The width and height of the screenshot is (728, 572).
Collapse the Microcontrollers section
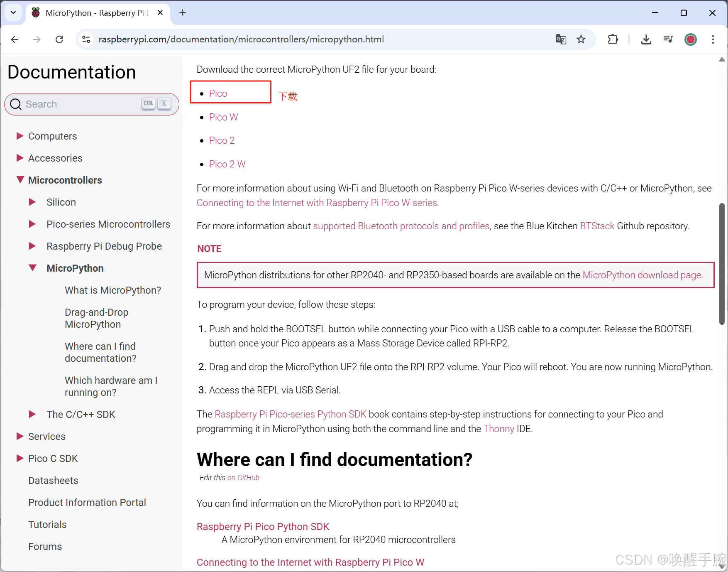click(x=20, y=180)
